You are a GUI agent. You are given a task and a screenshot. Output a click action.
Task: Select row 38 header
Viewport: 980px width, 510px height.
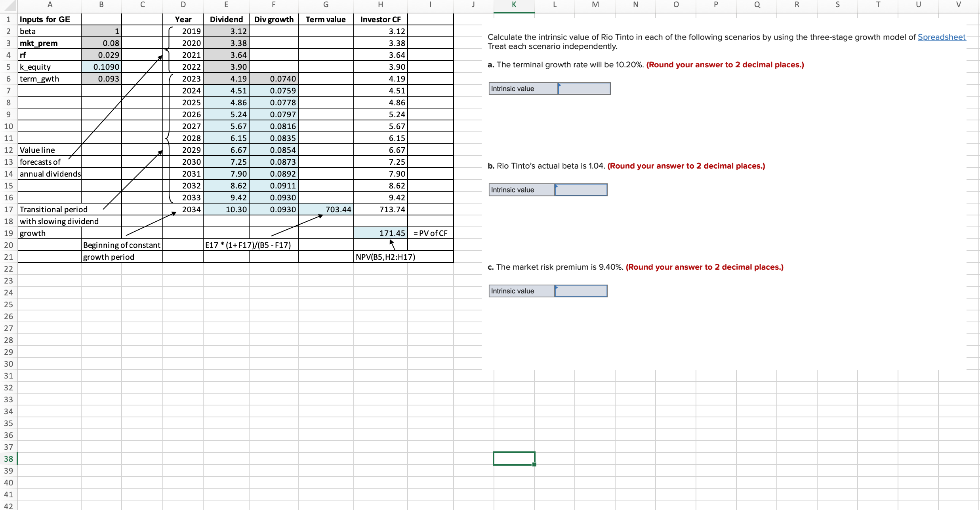click(8, 459)
